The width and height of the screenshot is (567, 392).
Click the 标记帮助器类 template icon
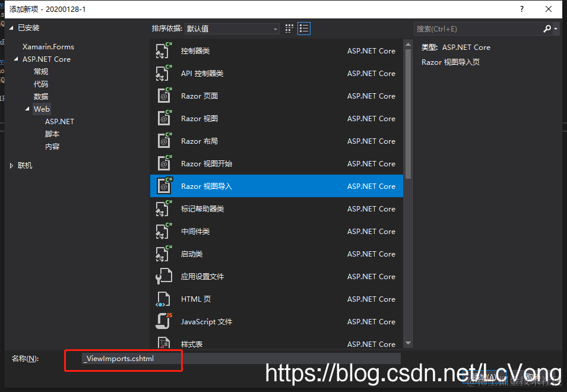click(164, 208)
